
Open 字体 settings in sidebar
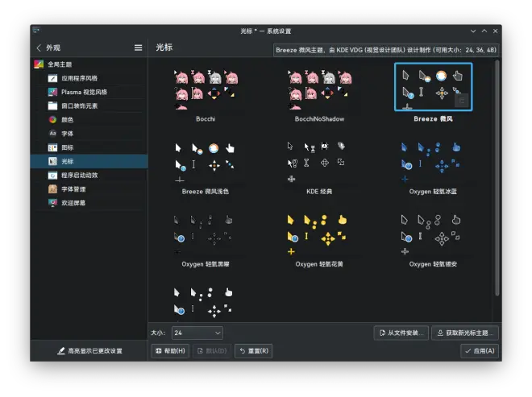tap(67, 133)
